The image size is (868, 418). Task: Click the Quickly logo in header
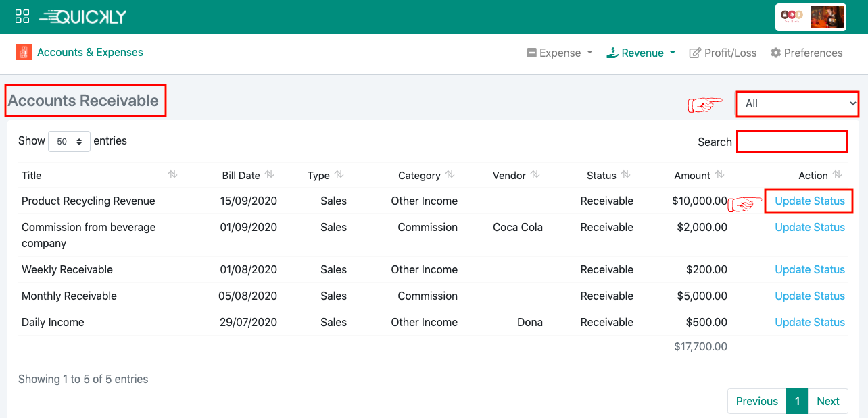click(83, 17)
